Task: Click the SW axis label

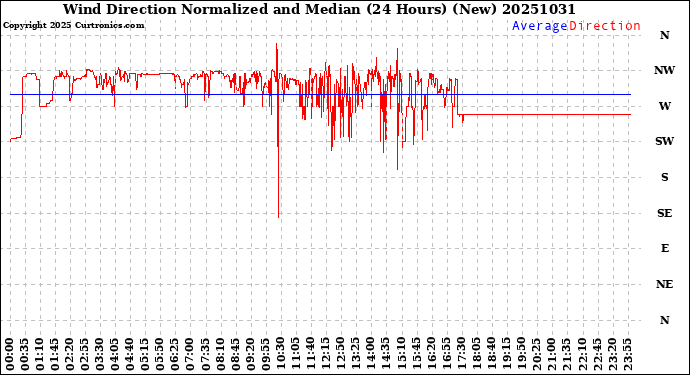Action: pos(664,141)
